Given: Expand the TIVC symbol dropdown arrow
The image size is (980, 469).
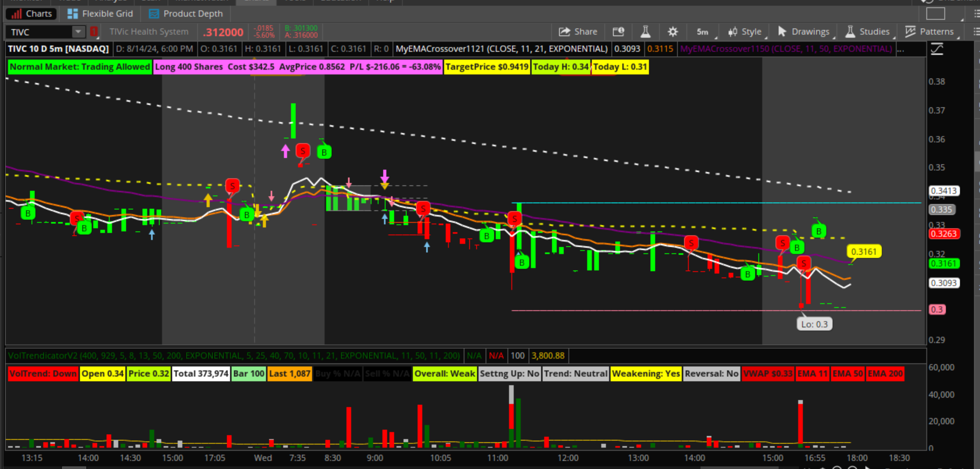Looking at the screenshot, I should pyautogui.click(x=78, y=32).
